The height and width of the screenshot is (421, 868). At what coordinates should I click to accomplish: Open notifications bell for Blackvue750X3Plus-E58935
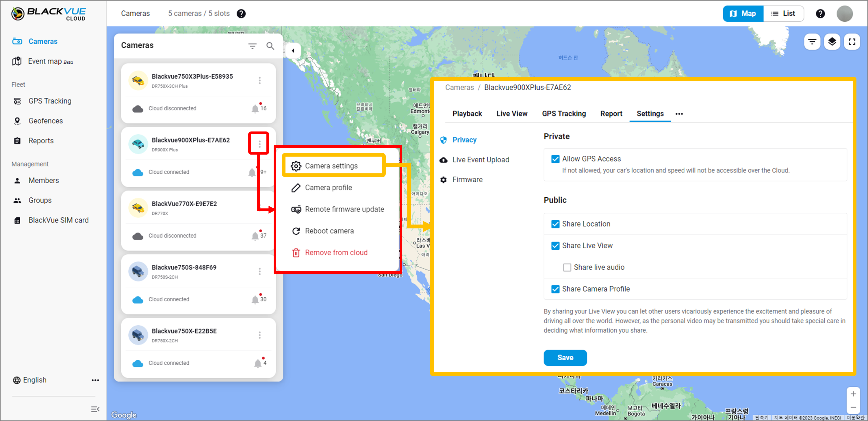(x=255, y=108)
